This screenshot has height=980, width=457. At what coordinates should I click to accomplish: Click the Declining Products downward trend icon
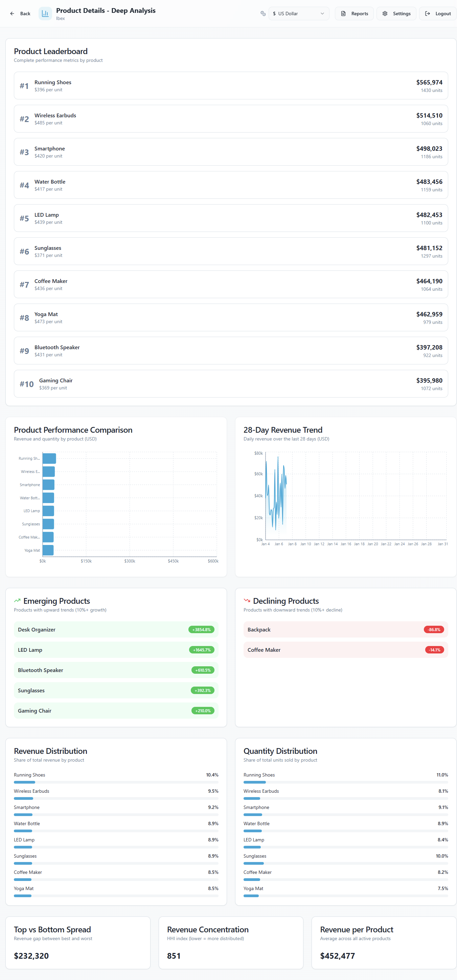(247, 601)
